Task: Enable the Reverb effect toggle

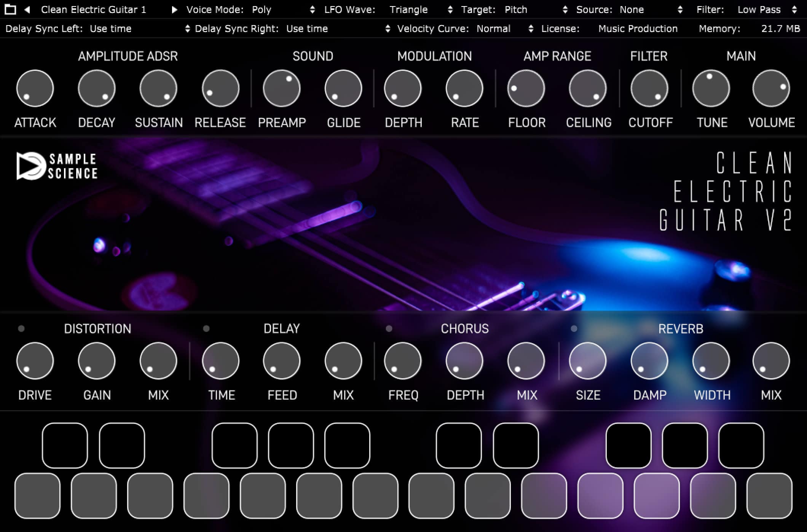Action: tap(574, 328)
